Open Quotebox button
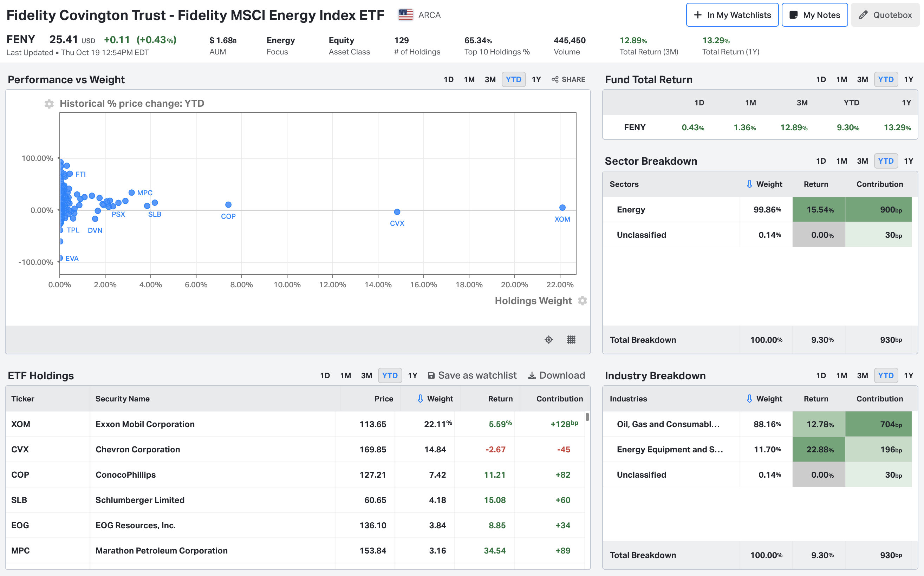 (x=885, y=15)
